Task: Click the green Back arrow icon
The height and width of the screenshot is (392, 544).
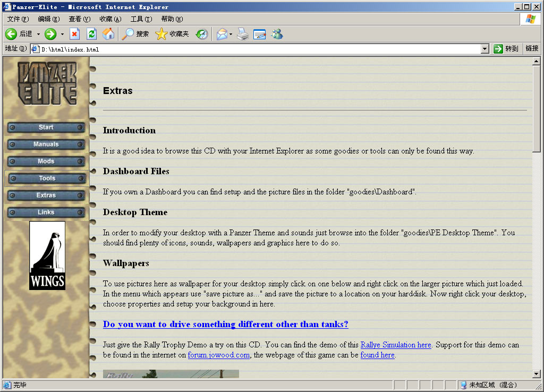Action: click(11, 34)
